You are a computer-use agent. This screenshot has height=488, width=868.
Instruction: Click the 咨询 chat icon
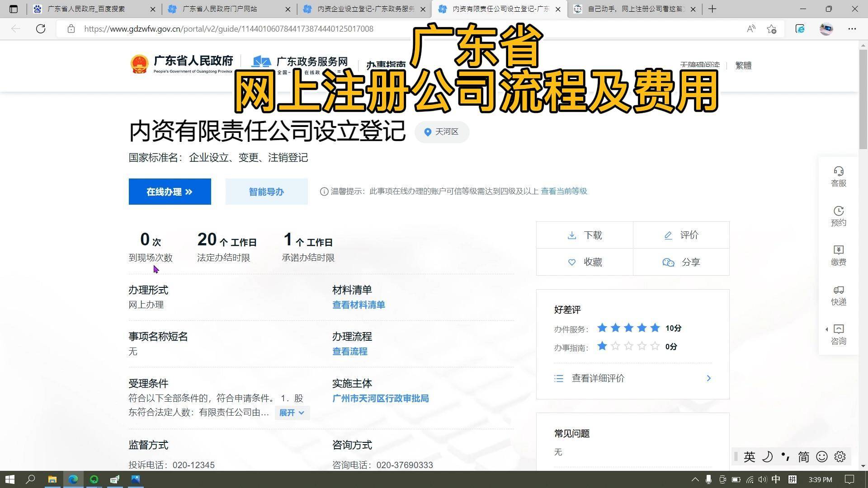coord(839,329)
